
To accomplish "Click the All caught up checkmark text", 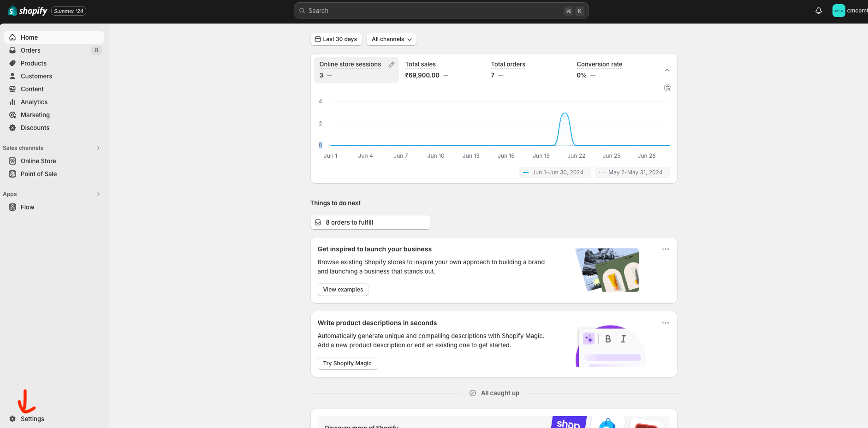I will (500, 393).
